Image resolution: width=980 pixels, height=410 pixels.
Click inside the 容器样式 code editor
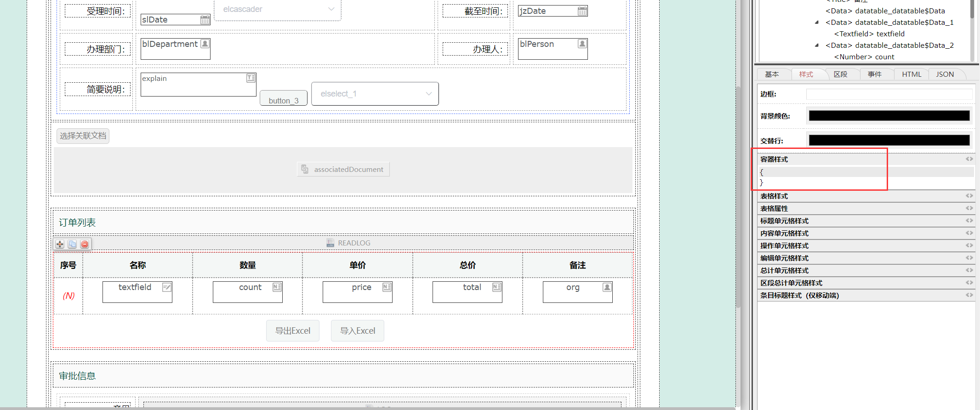pos(866,177)
